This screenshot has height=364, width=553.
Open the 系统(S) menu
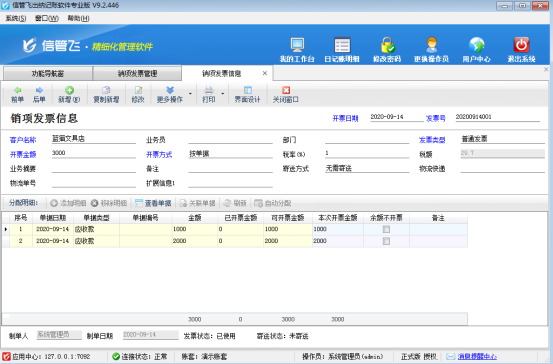click(x=16, y=18)
